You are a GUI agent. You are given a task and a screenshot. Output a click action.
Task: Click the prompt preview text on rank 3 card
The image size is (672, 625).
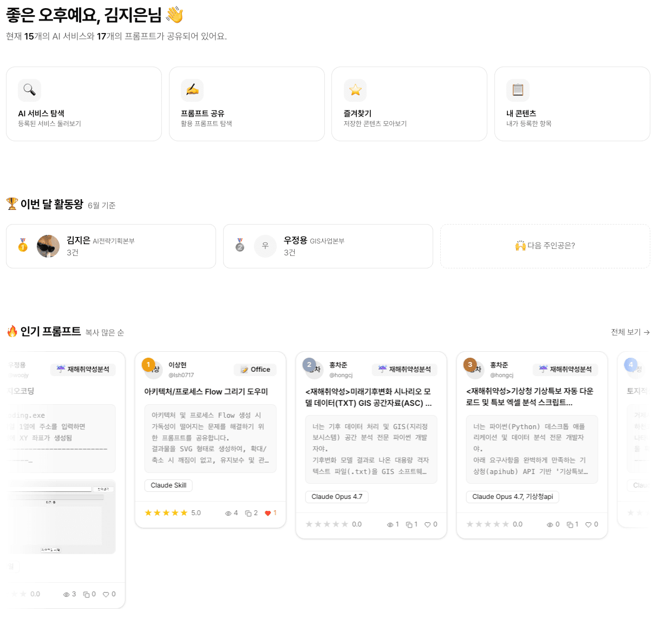pos(532,449)
